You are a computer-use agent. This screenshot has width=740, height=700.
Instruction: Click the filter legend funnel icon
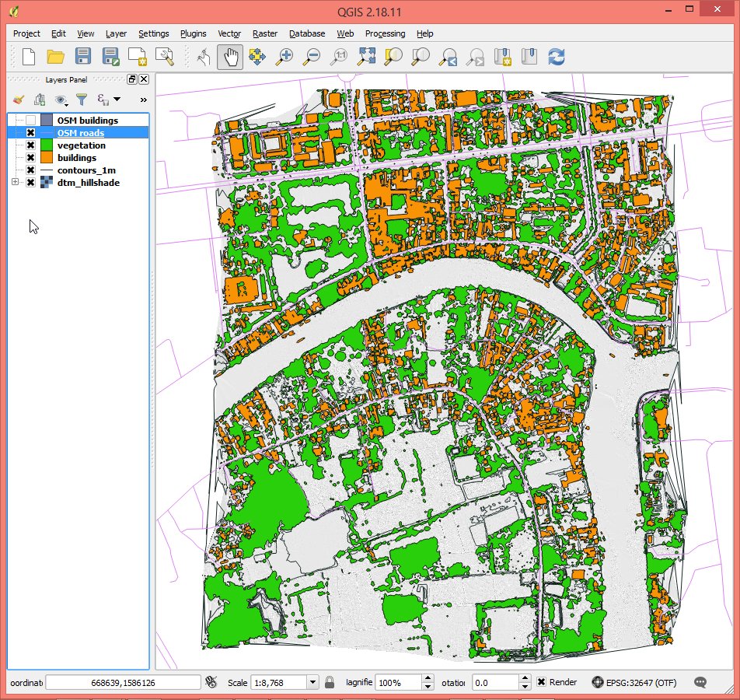pyautogui.click(x=81, y=100)
